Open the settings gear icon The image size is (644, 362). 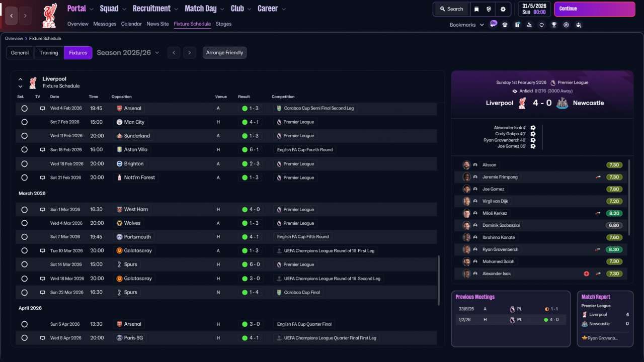click(x=503, y=9)
